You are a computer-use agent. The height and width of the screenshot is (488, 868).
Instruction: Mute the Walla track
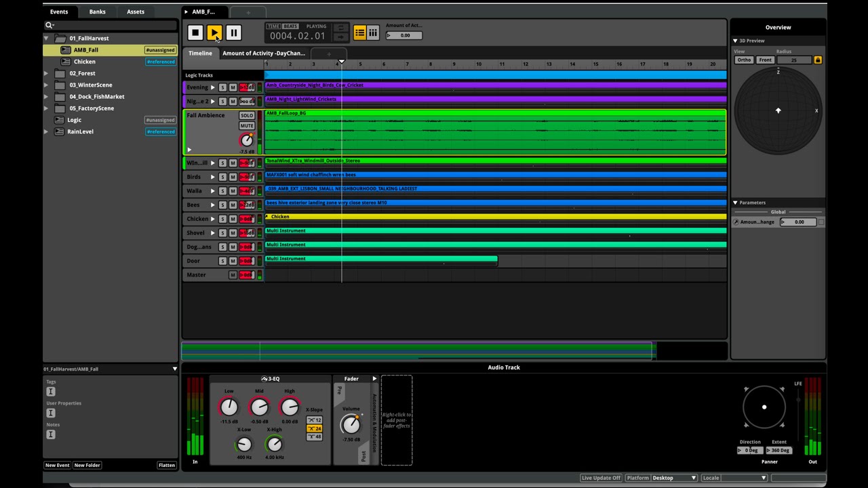(x=233, y=191)
